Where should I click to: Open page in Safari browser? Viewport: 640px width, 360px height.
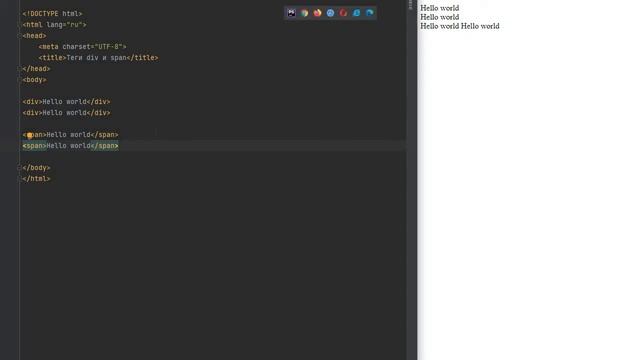pyautogui.click(x=331, y=13)
